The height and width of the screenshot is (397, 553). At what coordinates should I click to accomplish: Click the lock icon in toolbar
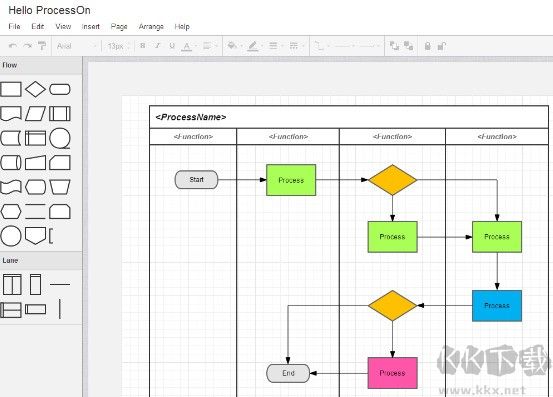(427, 46)
